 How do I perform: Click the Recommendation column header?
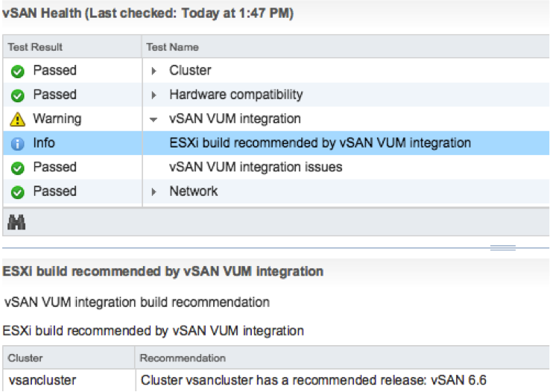pyautogui.click(x=342, y=358)
